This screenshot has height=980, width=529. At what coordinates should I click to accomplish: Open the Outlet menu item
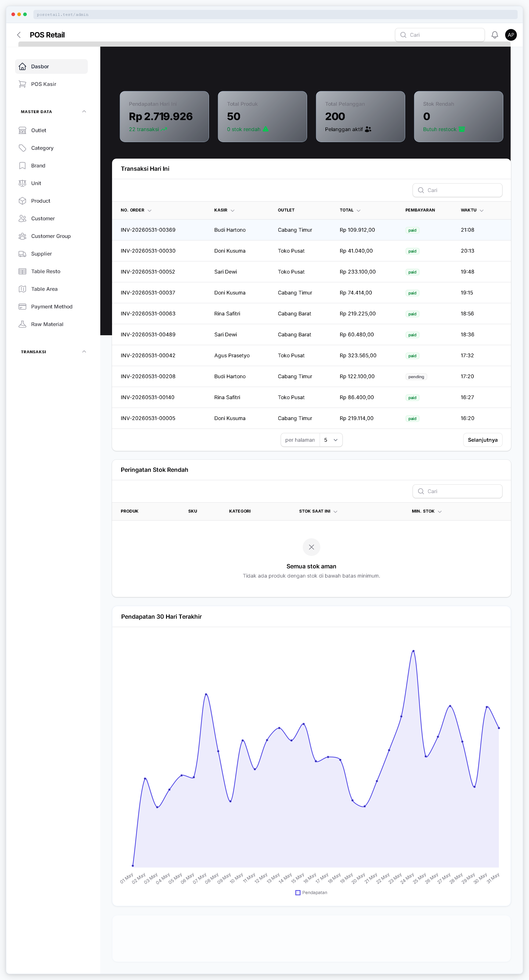pos(51,131)
